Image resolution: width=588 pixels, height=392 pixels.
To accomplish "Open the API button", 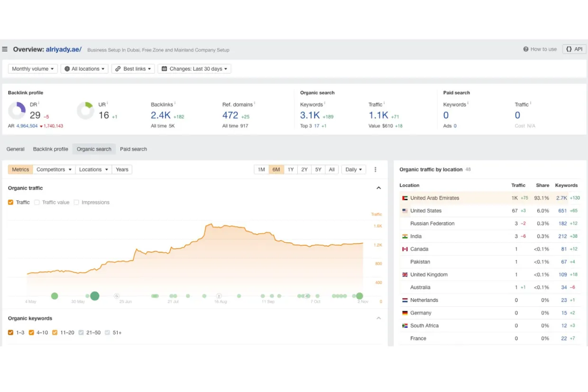I will click(x=574, y=49).
